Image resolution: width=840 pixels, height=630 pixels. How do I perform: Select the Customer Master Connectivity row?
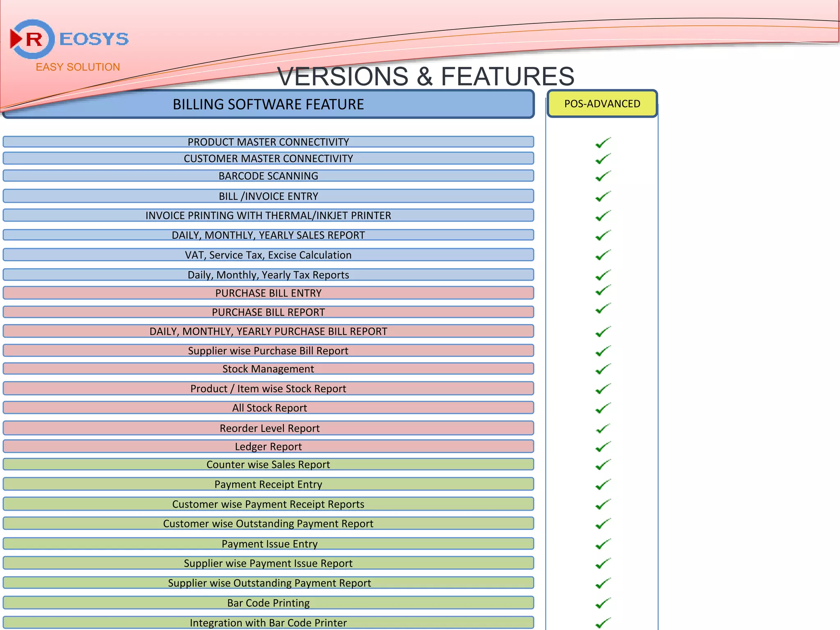tap(268, 158)
